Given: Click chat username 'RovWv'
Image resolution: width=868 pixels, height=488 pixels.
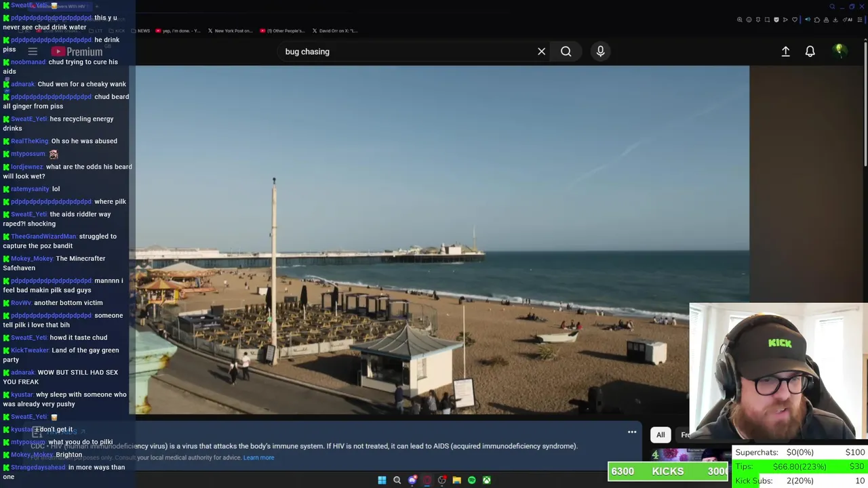Looking at the screenshot, I should [21, 303].
